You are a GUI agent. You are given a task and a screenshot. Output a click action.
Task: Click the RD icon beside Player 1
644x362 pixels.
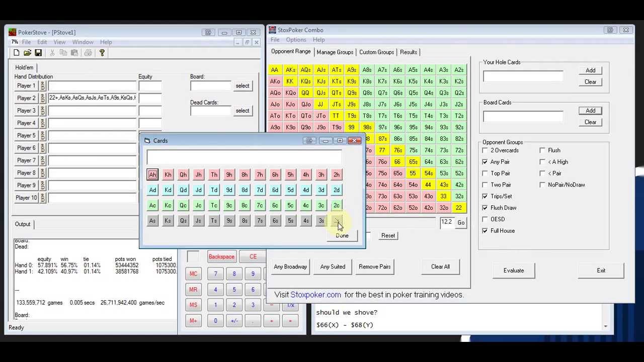pyautogui.click(x=43, y=86)
